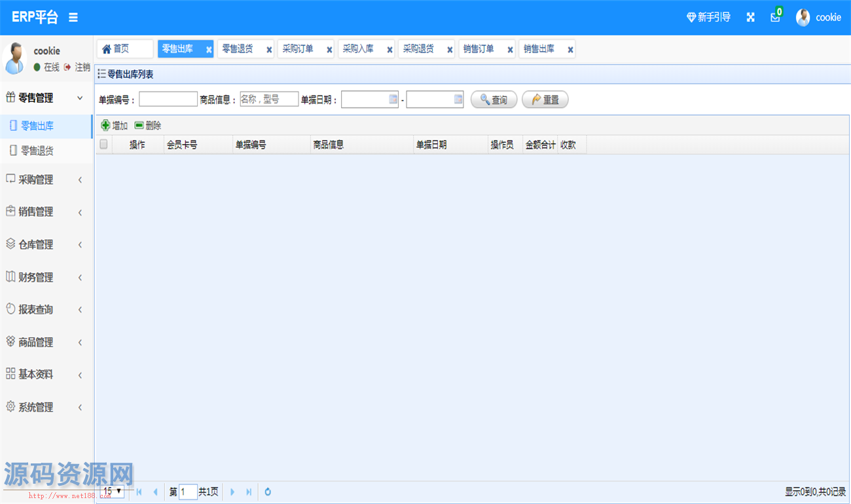
Task: Refresh the table with reload icon
Action: [x=268, y=492]
